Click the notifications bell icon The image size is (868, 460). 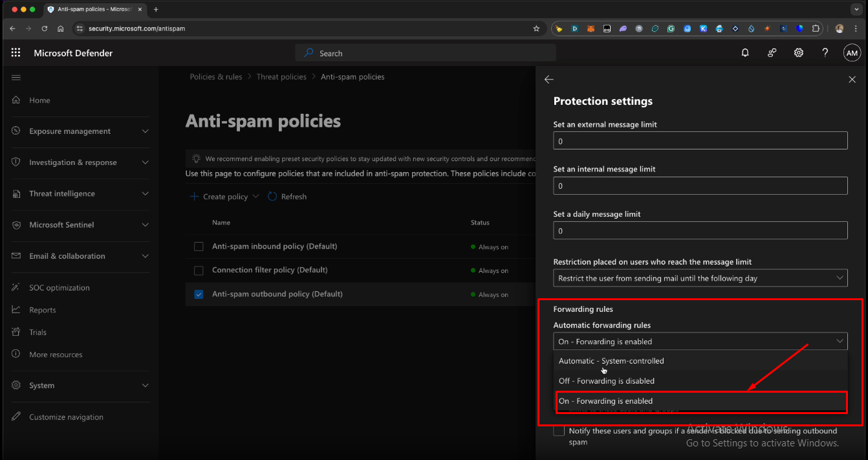coord(745,53)
